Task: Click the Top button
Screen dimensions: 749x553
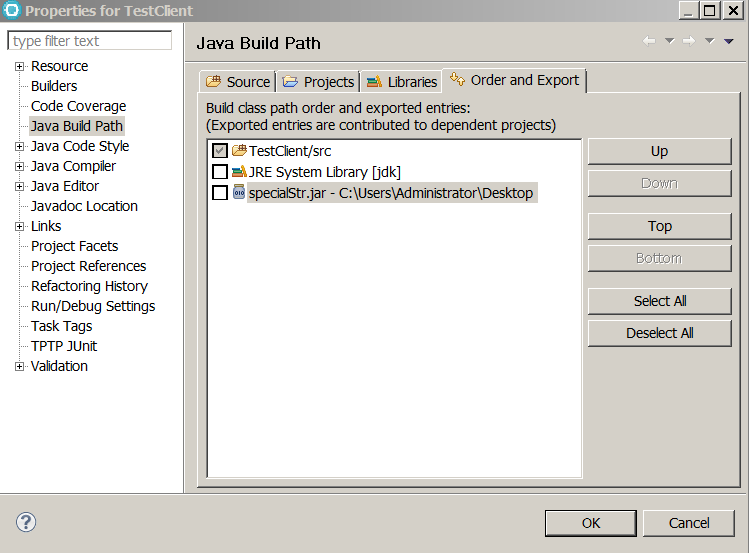Action: click(x=659, y=226)
